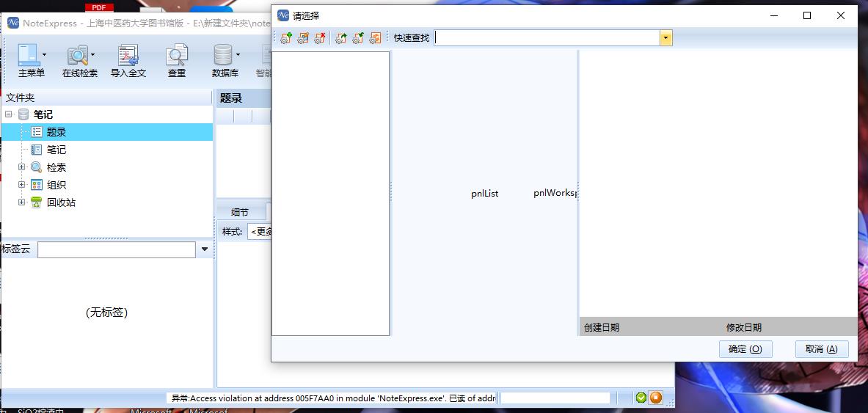868x413 pixels.
Task: Open the 标签云 dropdown arrow
Action: [205, 249]
